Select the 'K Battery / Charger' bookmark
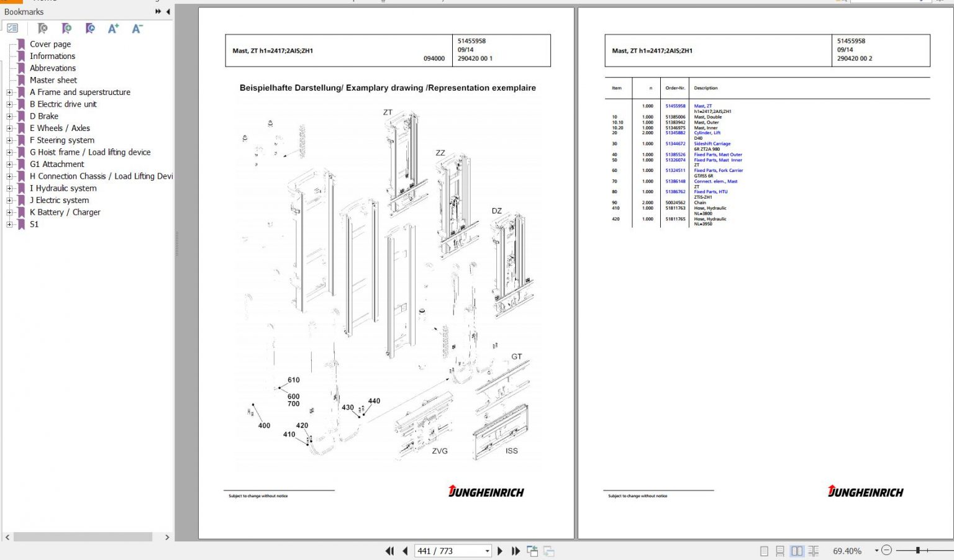The image size is (954, 560). pos(65,212)
